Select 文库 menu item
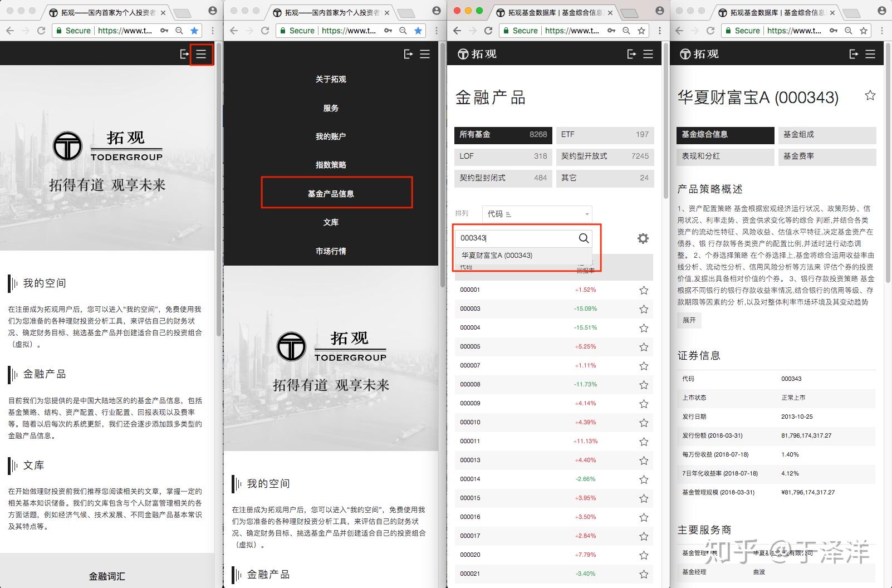The height and width of the screenshot is (588, 892). [331, 222]
